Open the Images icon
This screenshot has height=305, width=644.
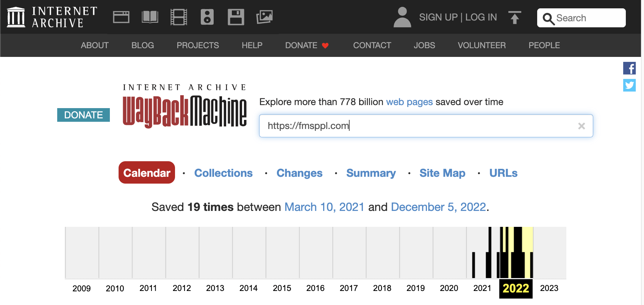point(264,17)
